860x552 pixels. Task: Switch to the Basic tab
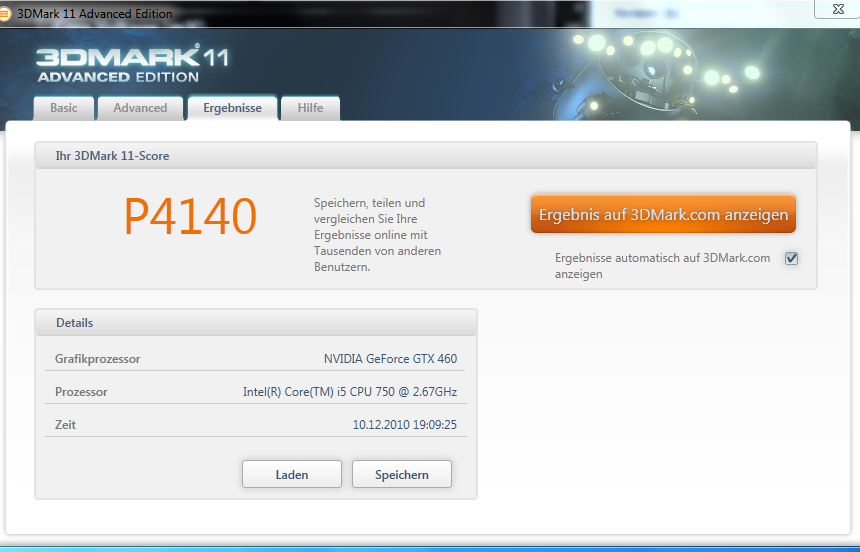click(64, 108)
